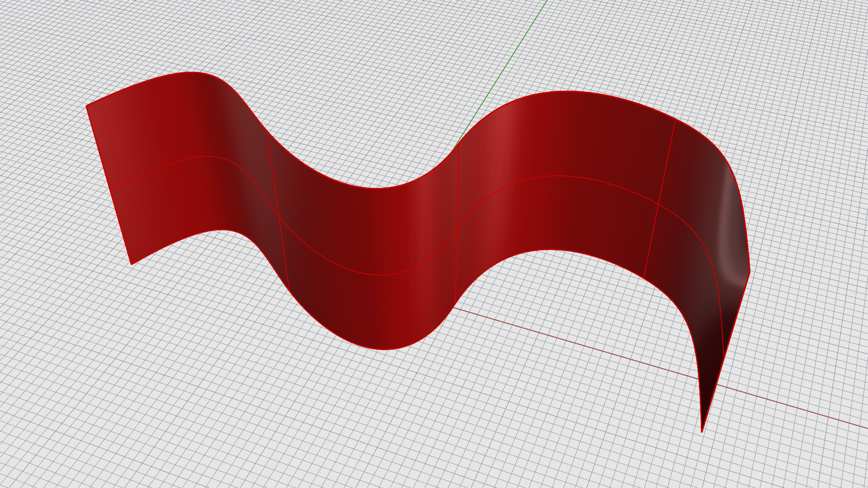Viewport: 868px width, 488px height.
Task: Click the top edge of the right hump
Action: pyautogui.click(x=565, y=91)
